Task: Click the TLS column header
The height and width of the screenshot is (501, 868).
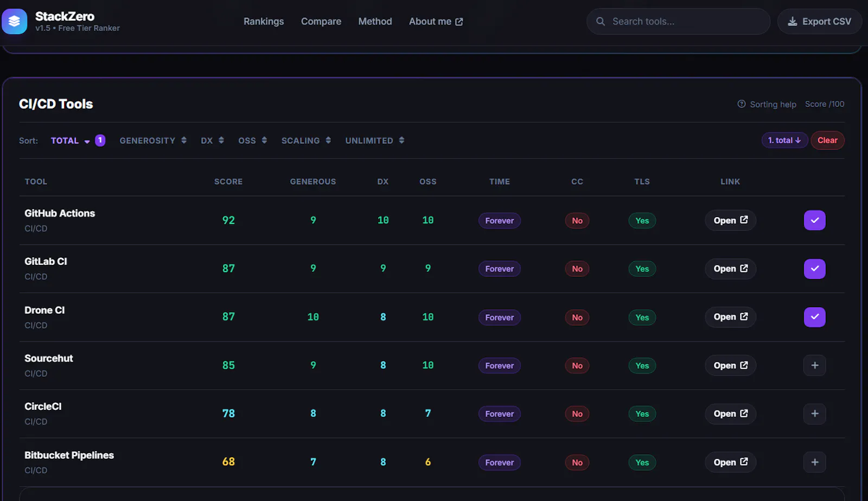Action: tap(642, 182)
